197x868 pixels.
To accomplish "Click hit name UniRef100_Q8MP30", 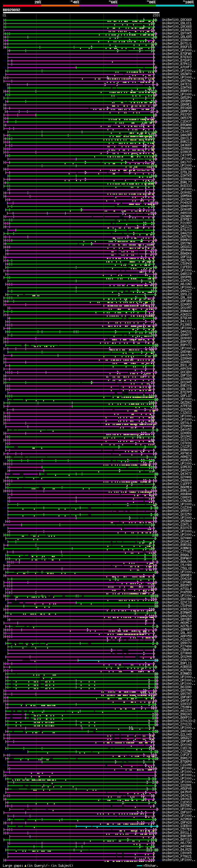I will coord(176,111).
